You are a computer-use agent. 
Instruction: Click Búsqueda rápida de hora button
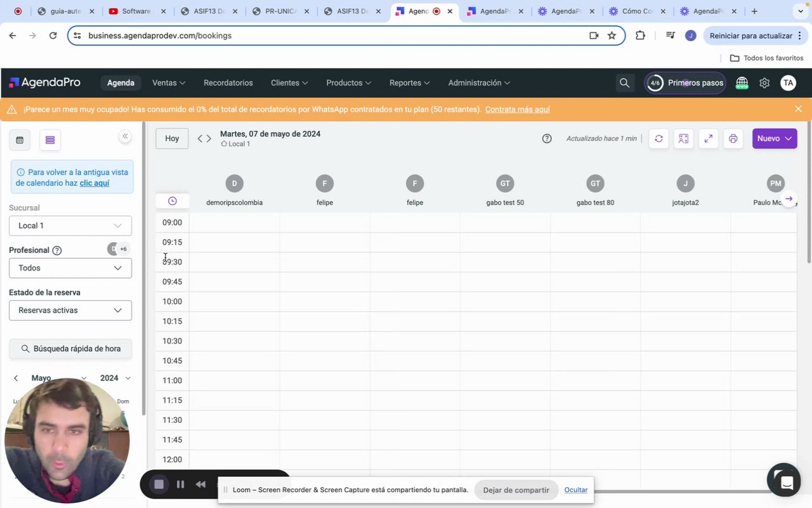70,349
